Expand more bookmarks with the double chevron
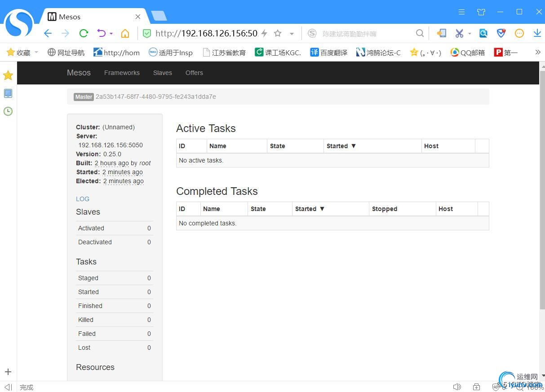 coord(537,52)
